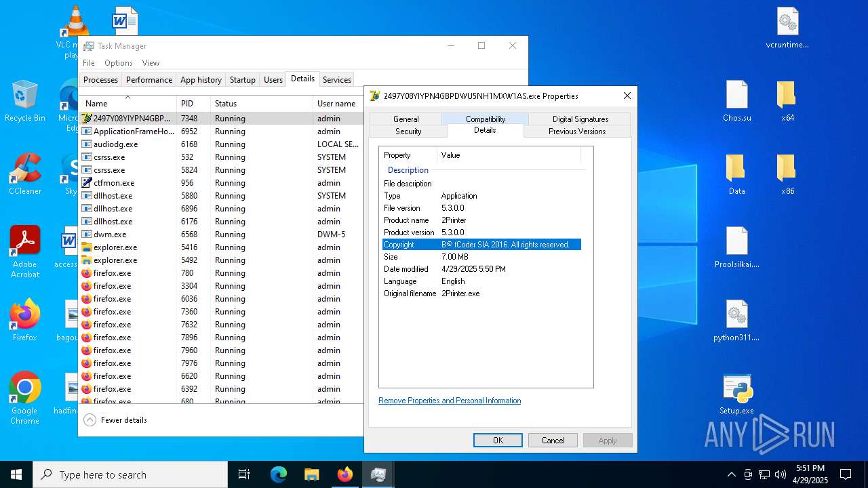Open File Explorer from the taskbar

(311, 474)
